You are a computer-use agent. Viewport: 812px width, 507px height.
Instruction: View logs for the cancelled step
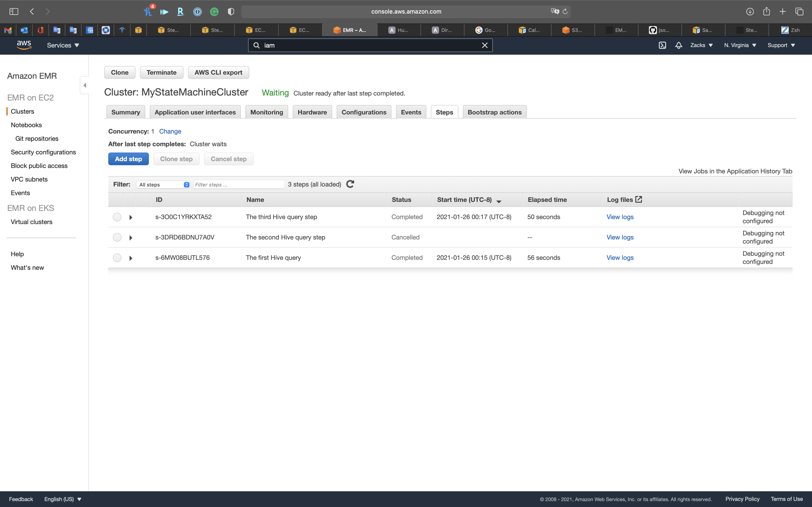click(x=620, y=237)
